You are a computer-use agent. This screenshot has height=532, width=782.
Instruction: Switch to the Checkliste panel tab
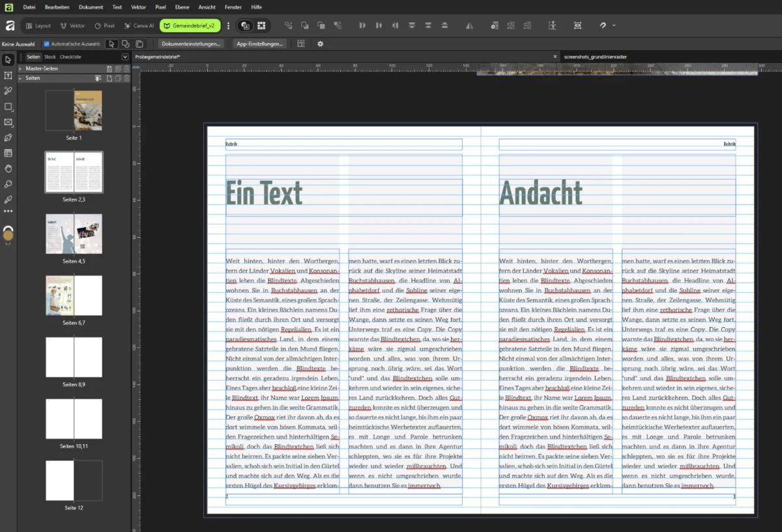tap(70, 57)
